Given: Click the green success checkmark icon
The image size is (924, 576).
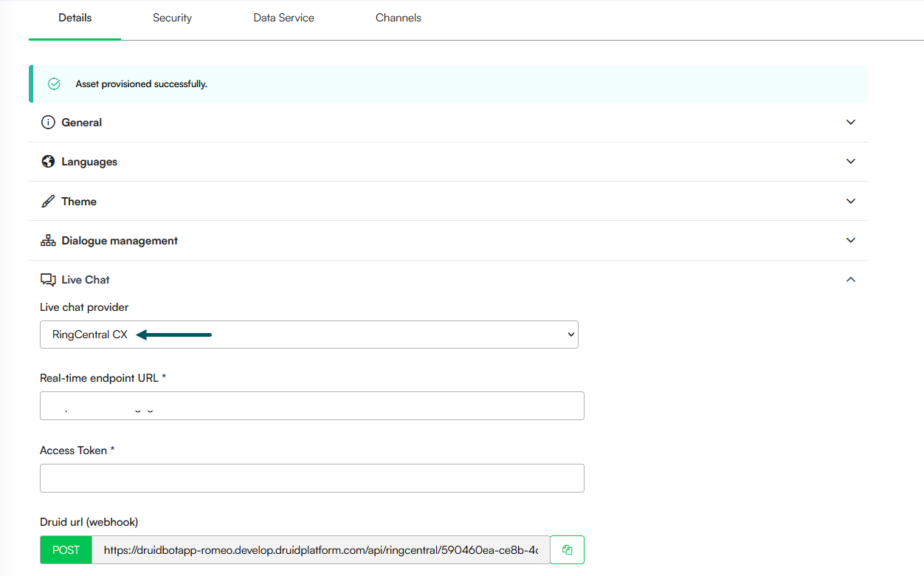Looking at the screenshot, I should coord(54,84).
